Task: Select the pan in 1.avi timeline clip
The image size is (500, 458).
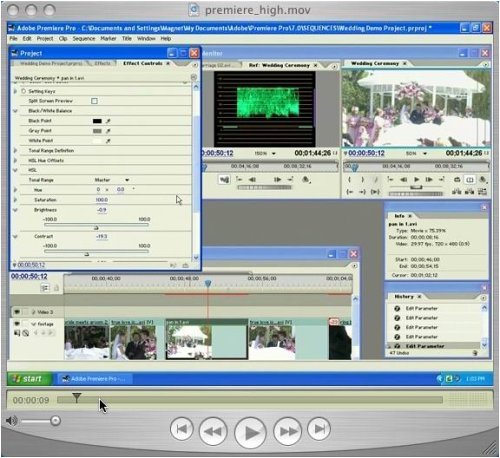Action: point(207,339)
